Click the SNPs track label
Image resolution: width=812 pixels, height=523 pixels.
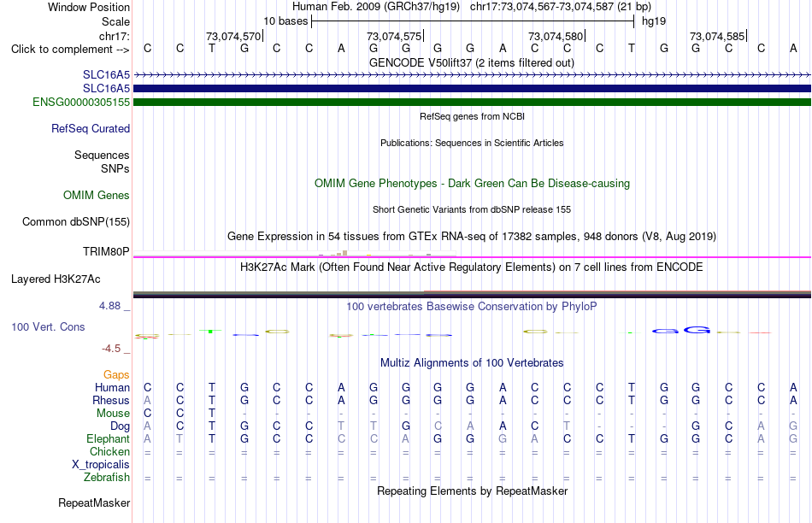tap(115, 169)
